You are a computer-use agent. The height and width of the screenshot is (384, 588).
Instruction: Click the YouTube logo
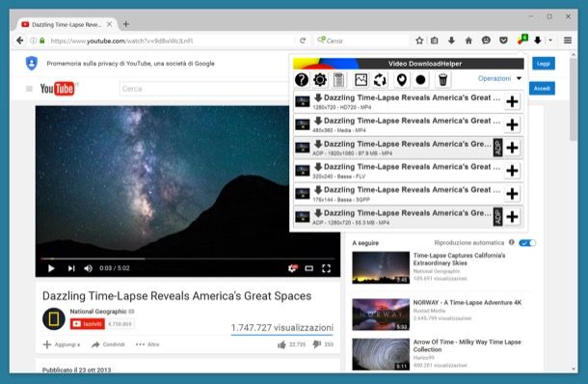point(59,89)
